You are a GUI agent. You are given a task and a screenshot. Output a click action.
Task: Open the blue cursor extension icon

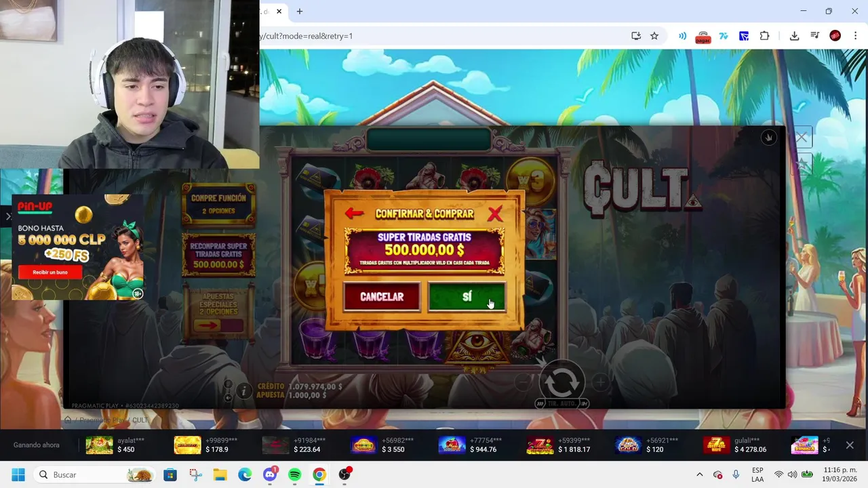(x=744, y=36)
